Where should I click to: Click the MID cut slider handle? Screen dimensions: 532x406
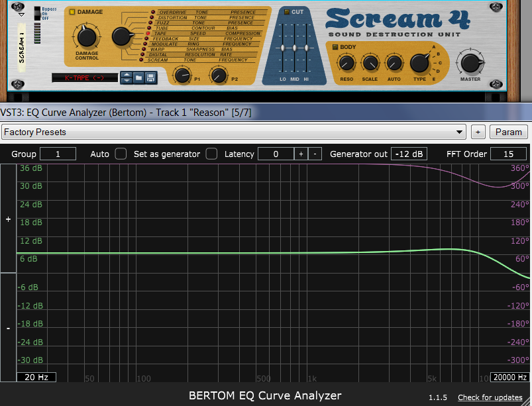tap(295, 48)
